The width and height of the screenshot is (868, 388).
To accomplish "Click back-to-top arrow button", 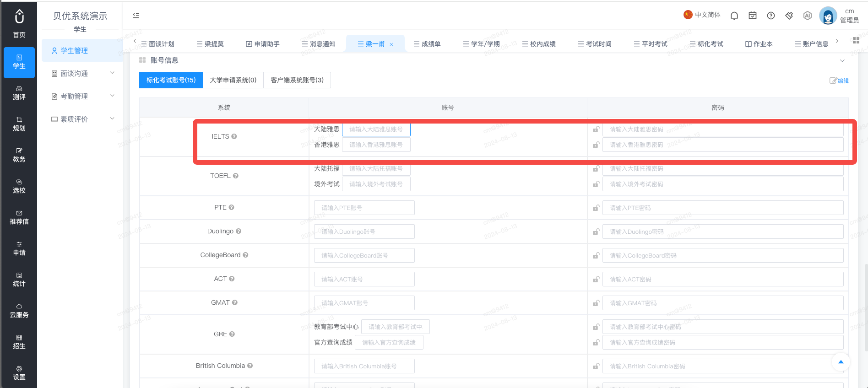I will coord(841,362).
